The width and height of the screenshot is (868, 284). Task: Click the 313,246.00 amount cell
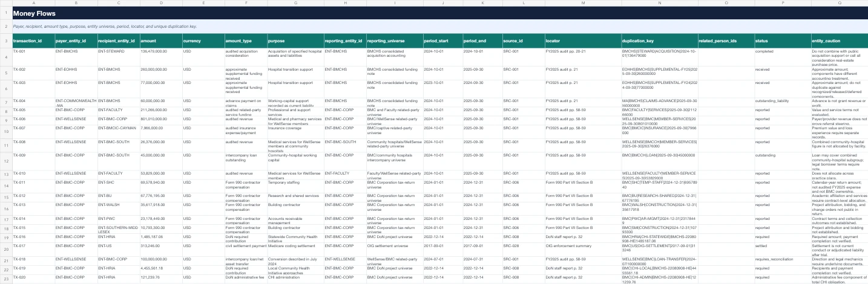[160, 250]
